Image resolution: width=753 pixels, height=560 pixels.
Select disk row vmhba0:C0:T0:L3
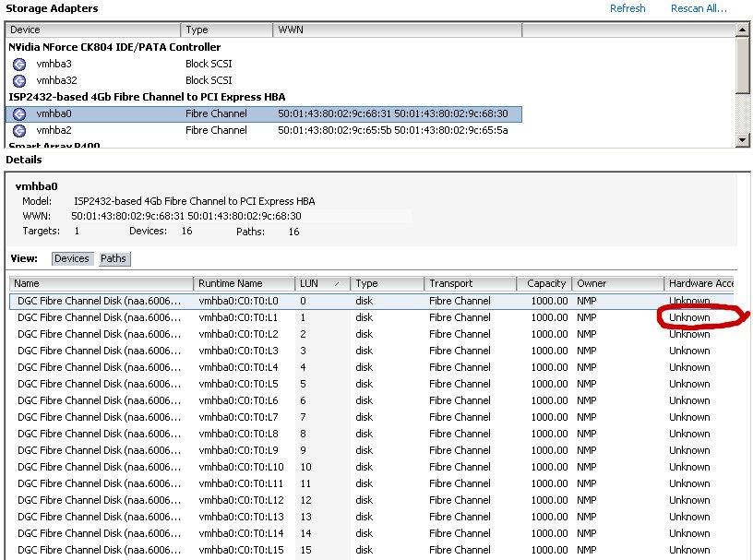click(373, 351)
